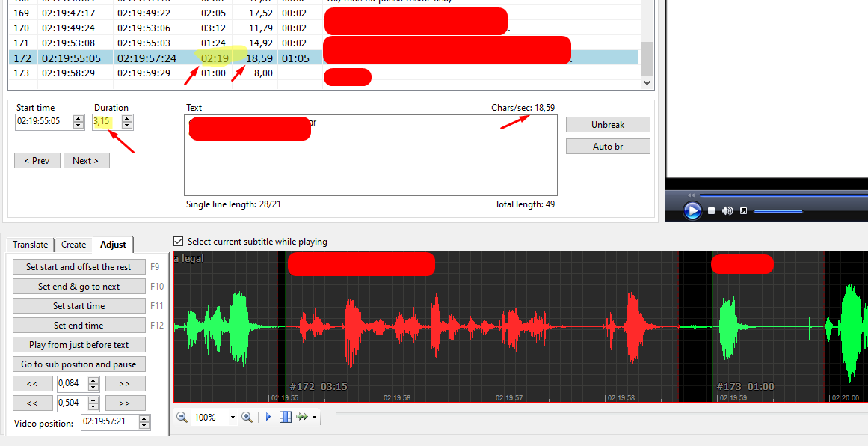Screen dimensions: 868x446
Task: Select subtitle row 173 in the list
Action: pos(112,73)
